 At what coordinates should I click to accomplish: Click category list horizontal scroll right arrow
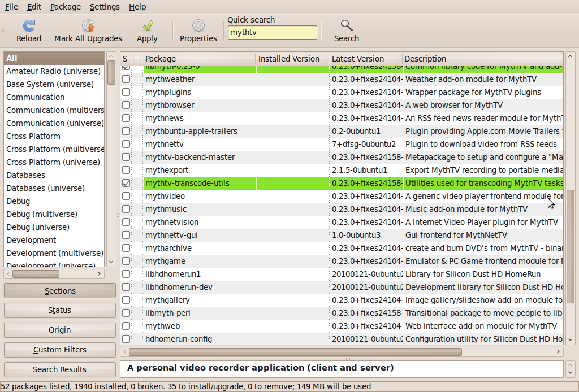tap(99, 273)
